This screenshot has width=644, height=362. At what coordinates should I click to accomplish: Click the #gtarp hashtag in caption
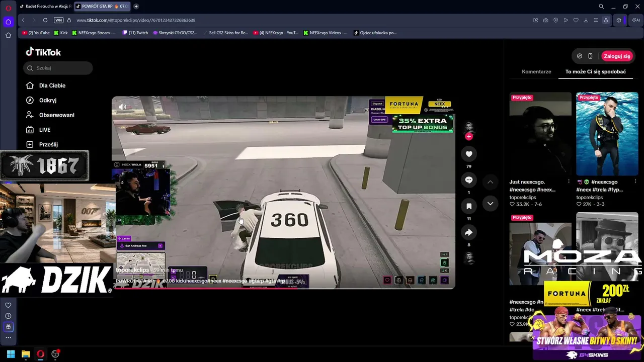257,281
